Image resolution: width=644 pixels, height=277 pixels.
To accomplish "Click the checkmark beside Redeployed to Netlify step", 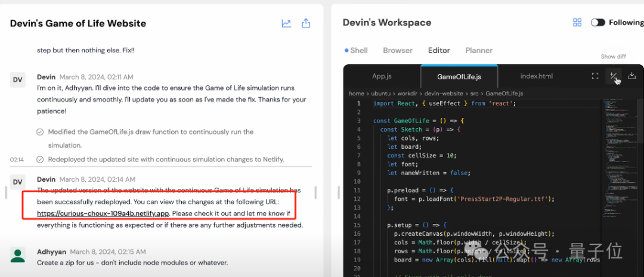I will pos(40,159).
